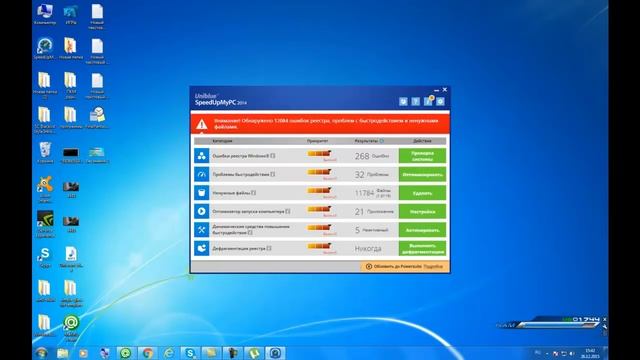Image resolution: width=640 pixels, height=360 pixels.
Task: Select the Mail.Ru Agent desktop shortcut
Action: click(x=71, y=328)
